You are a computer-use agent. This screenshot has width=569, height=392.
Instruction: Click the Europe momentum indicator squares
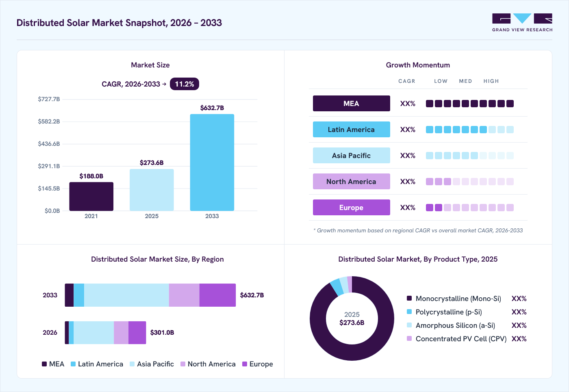point(470,208)
